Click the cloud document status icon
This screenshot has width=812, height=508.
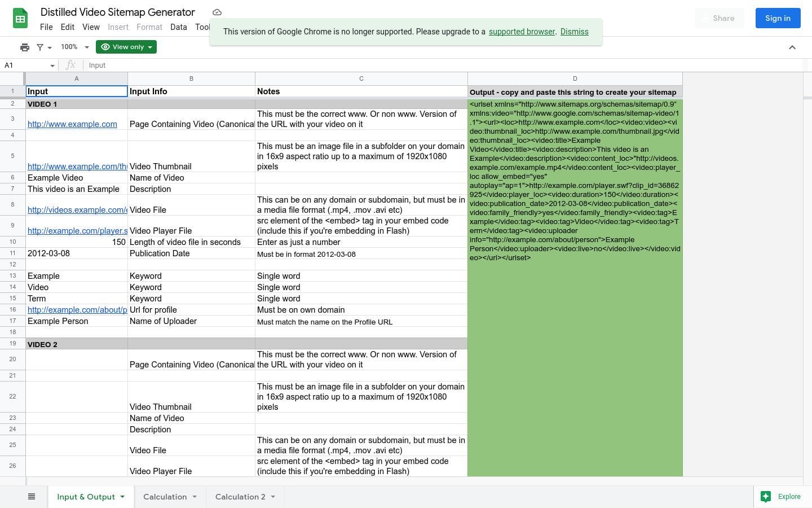217,12
